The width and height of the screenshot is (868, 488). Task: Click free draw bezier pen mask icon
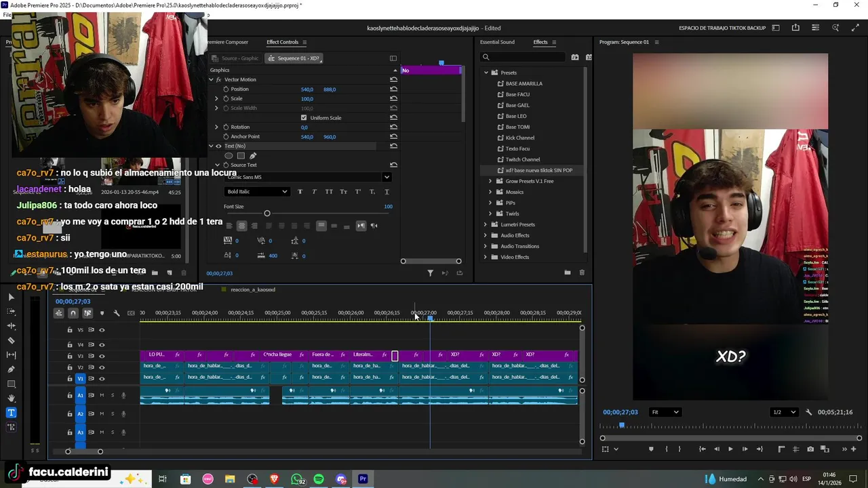click(253, 156)
